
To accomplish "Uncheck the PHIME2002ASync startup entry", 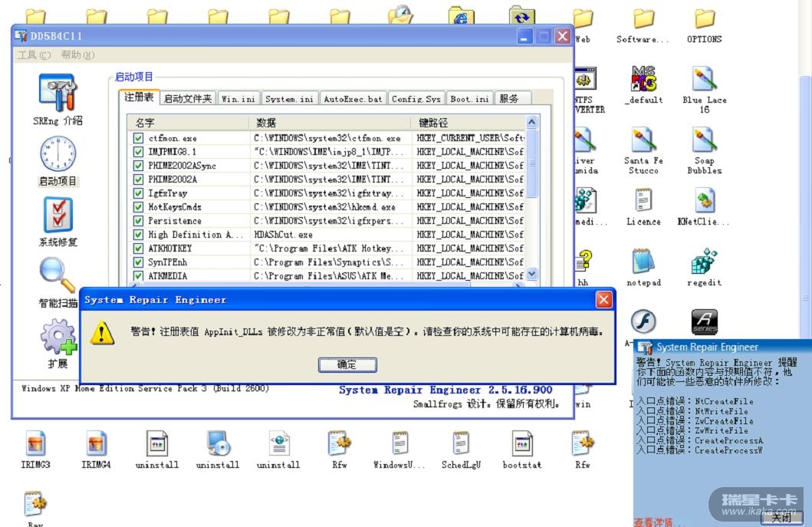I will point(138,166).
